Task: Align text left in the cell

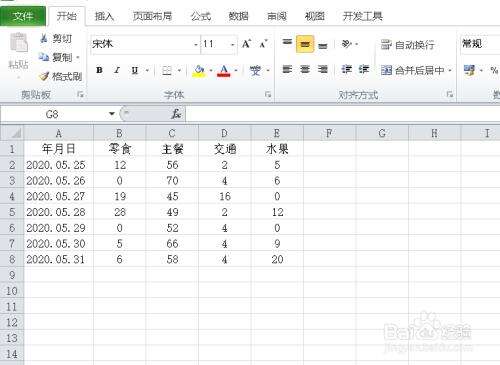Action: point(287,69)
